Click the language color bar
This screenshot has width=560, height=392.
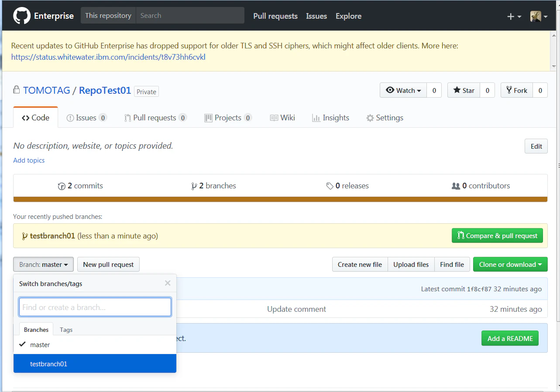pyautogui.click(x=280, y=199)
